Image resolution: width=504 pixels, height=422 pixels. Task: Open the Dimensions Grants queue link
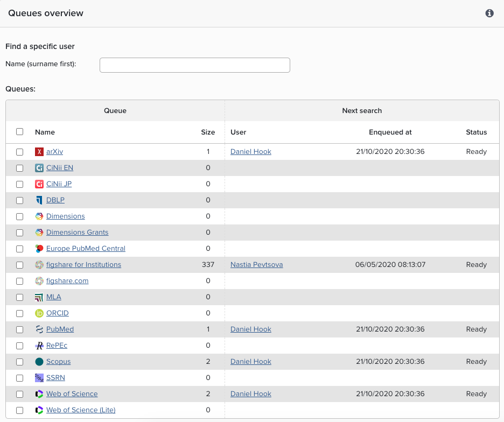pos(77,233)
